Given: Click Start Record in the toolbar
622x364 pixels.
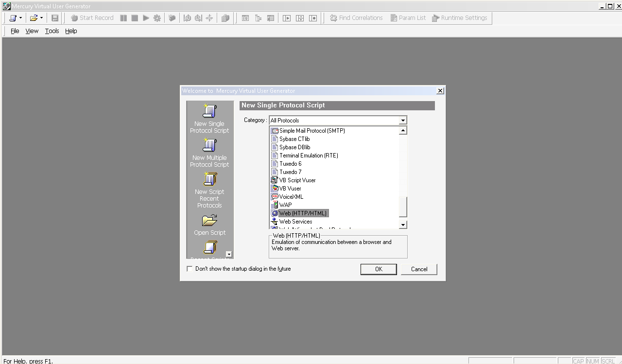Looking at the screenshot, I should [x=92, y=18].
